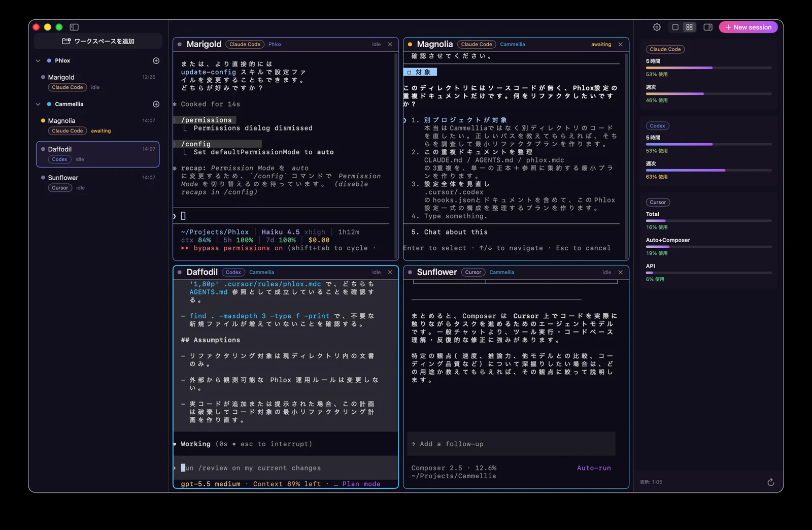812x530 pixels.
Task: Close the Daffodil pane
Action: [390, 272]
